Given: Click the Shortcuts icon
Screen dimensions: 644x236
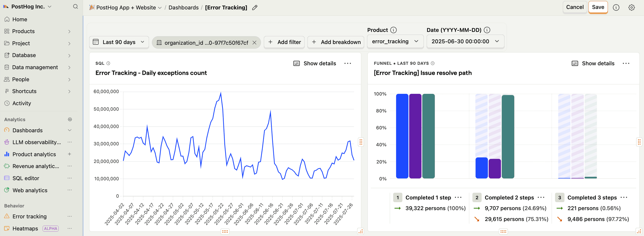Looking at the screenshot, I should point(7,91).
